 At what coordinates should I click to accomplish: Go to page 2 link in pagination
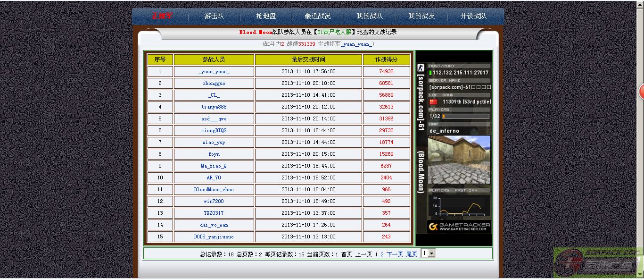[x=382, y=254]
